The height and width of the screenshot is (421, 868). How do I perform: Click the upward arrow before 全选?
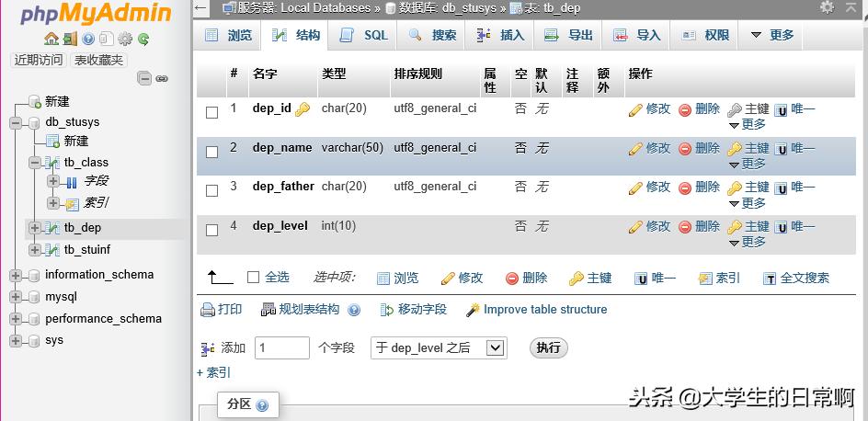pos(221,278)
